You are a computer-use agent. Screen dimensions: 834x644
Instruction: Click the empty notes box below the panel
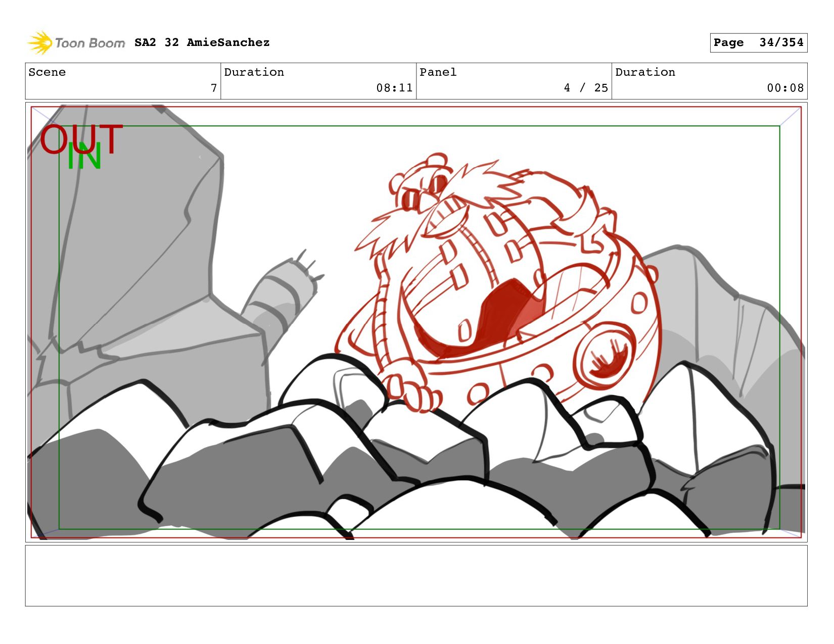click(x=416, y=575)
